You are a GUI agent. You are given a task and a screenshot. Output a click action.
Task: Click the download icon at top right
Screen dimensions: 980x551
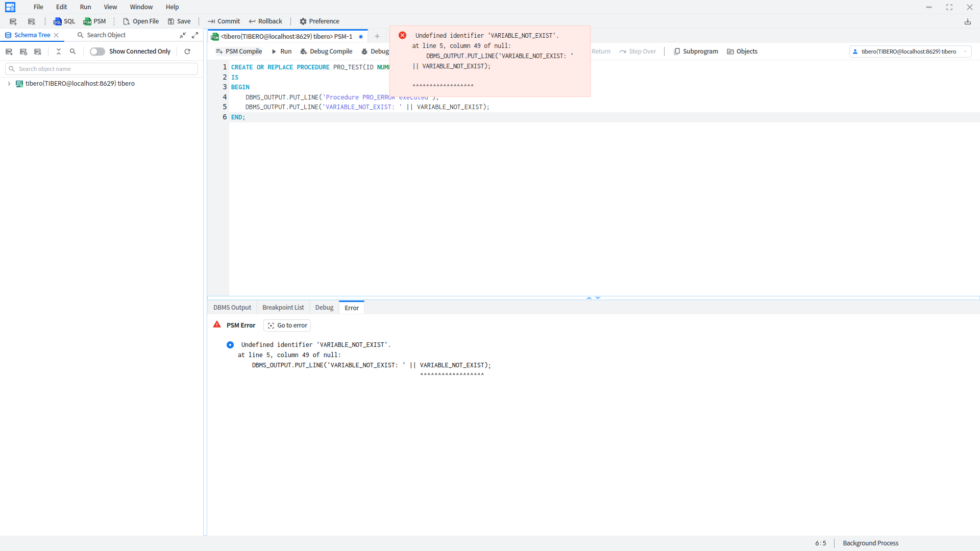[967, 21]
